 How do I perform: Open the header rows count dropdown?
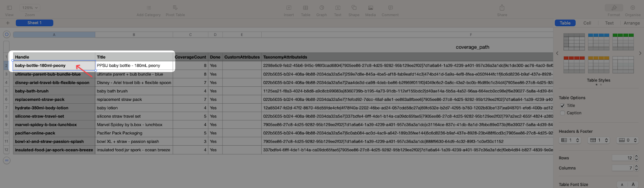pyautogui.click(x=570, y=140)
